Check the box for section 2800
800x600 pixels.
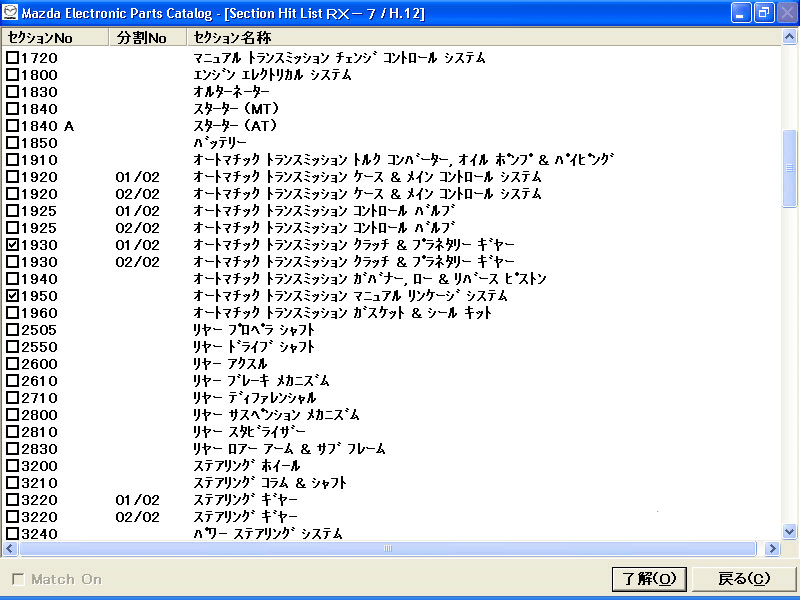[12, 415]
